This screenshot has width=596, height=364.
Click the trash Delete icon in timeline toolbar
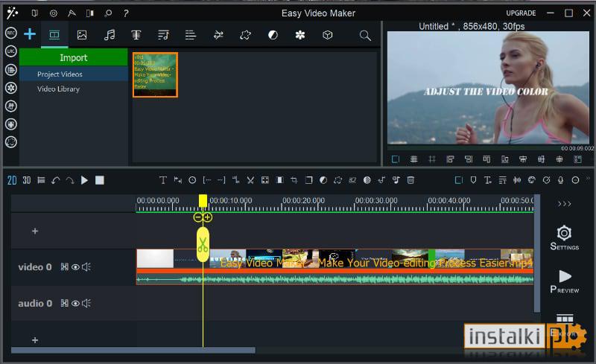[x=410, y=180]
